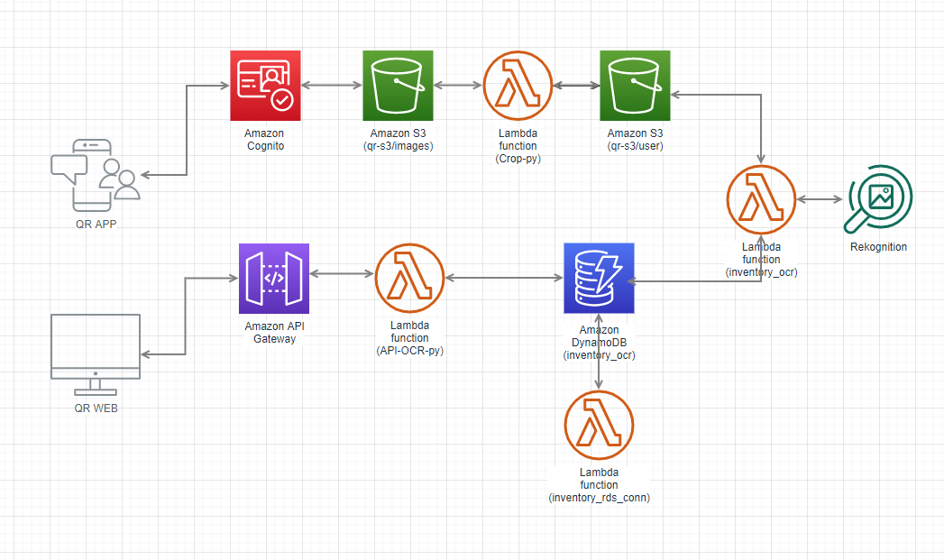Select the Crop-py Lambda function icon
The image size is (944, 560).
click(518, 86)
